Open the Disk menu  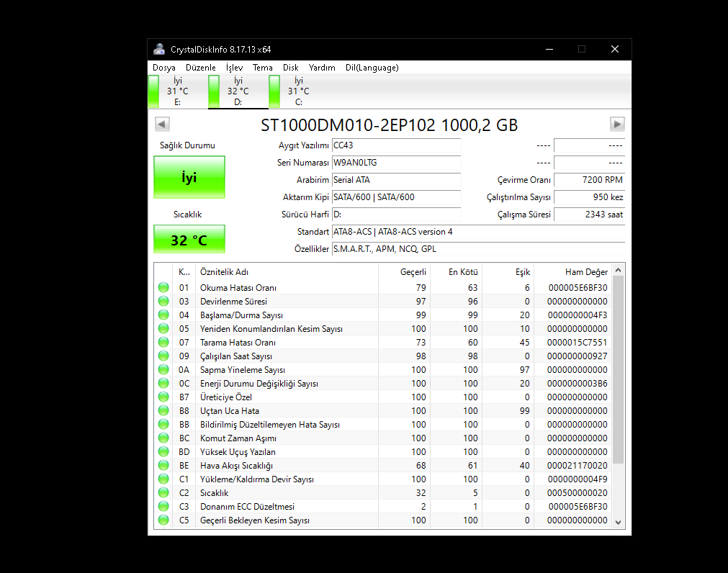pos(291,68)
